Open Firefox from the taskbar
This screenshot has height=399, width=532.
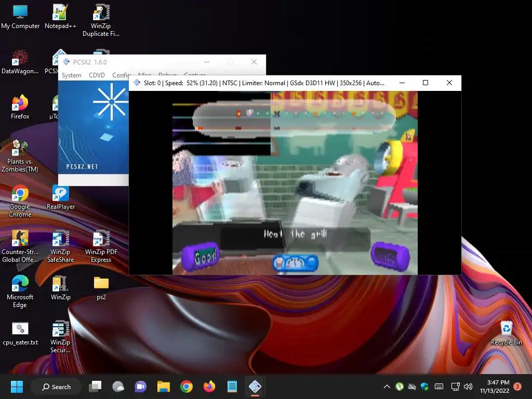[x=209, y=387]
